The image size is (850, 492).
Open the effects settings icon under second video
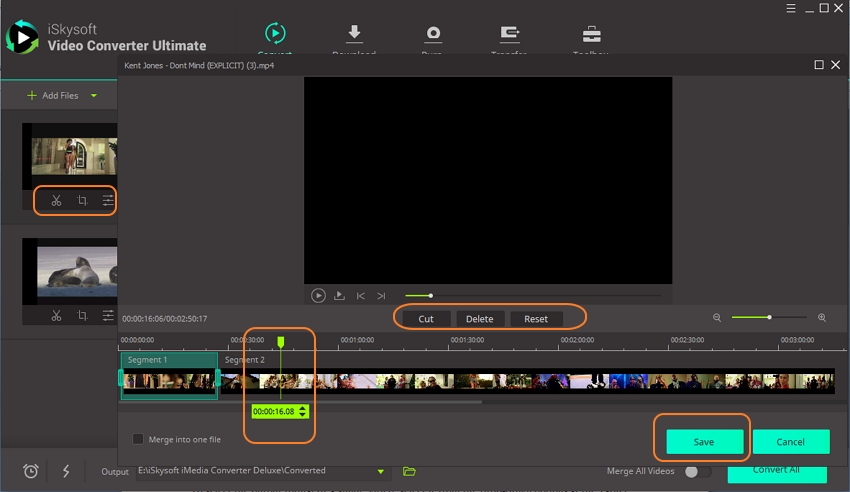pos(108,316)
